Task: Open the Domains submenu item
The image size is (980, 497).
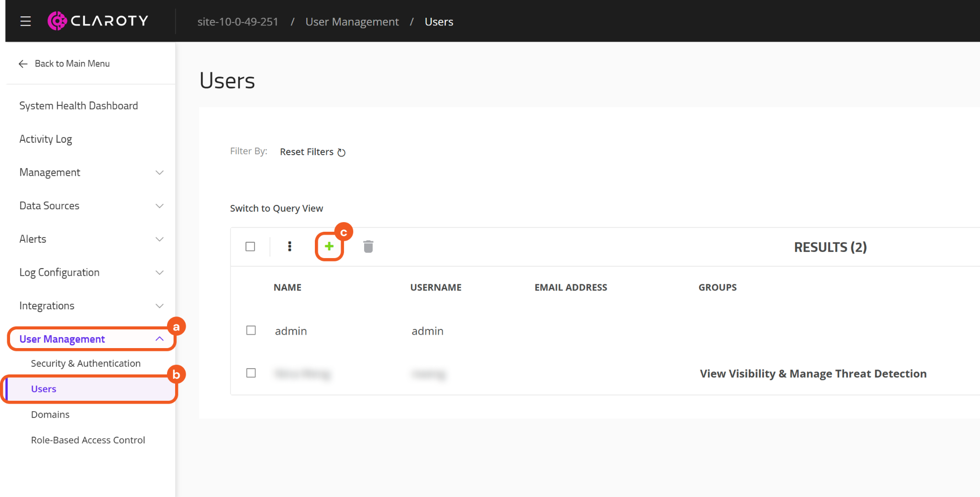Action: coord(50,415)
